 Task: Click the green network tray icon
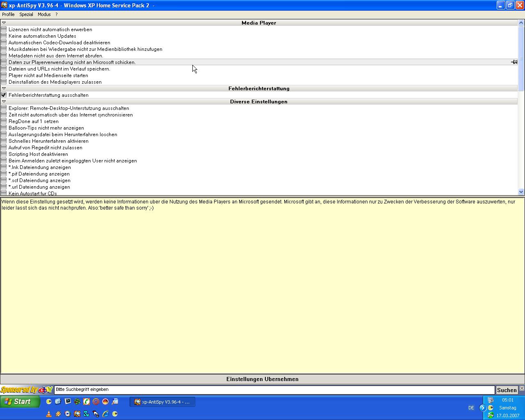pos(491,415)
